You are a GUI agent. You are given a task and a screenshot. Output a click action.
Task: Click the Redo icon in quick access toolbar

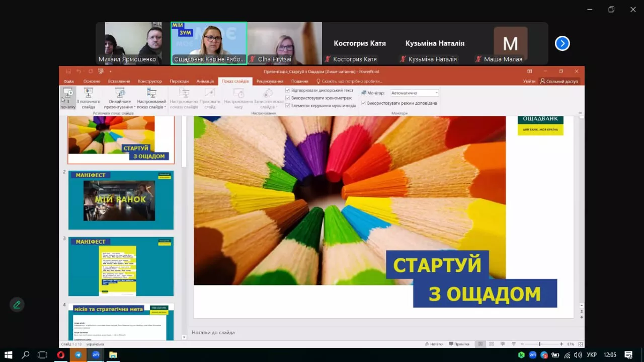(x=91, y=71)
